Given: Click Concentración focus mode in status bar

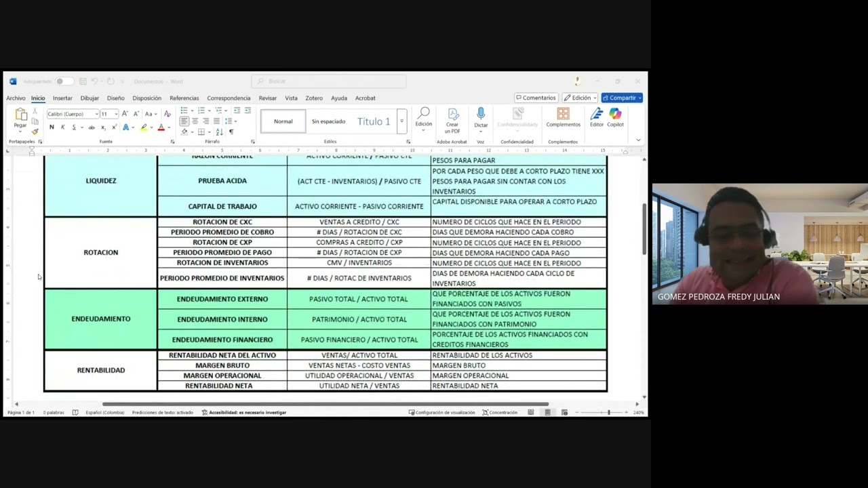Looking at the screenshot, I should click(500, 412).
